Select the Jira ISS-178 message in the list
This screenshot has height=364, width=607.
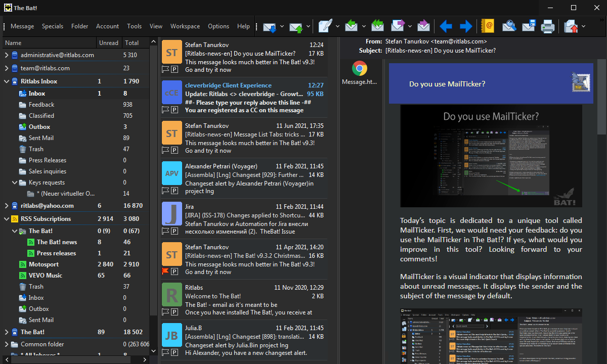click(244, 219)
